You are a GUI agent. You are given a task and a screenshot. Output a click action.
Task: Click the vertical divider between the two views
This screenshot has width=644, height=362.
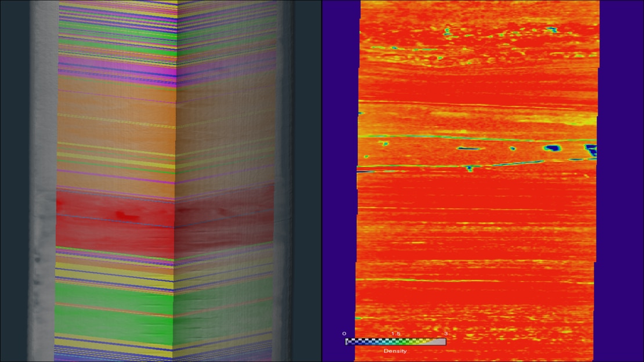[322, 181]
